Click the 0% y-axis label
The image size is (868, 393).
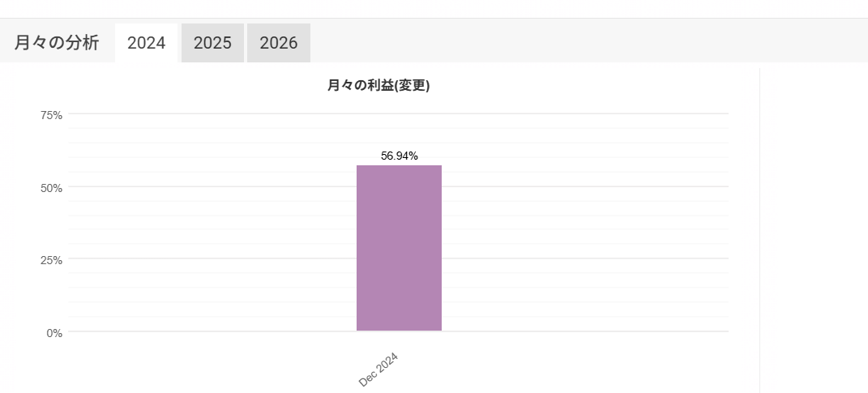54,333
